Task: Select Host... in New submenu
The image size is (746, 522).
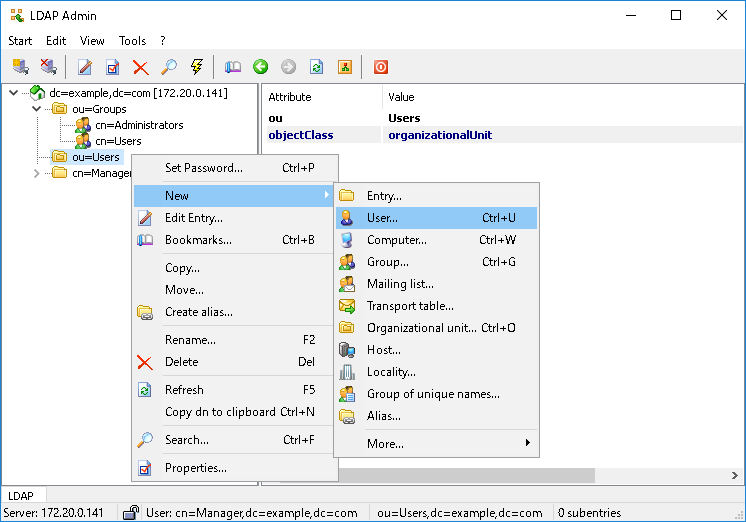Action: (x=436, y=350)
